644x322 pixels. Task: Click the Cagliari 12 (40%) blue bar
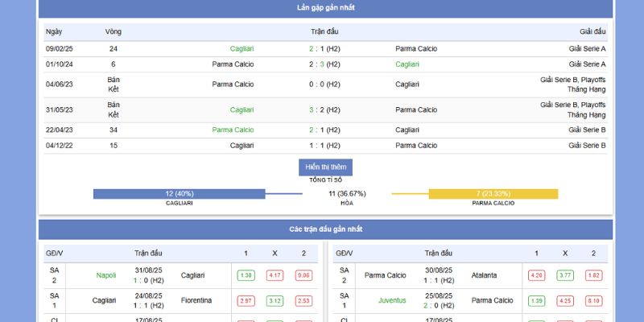179,194
